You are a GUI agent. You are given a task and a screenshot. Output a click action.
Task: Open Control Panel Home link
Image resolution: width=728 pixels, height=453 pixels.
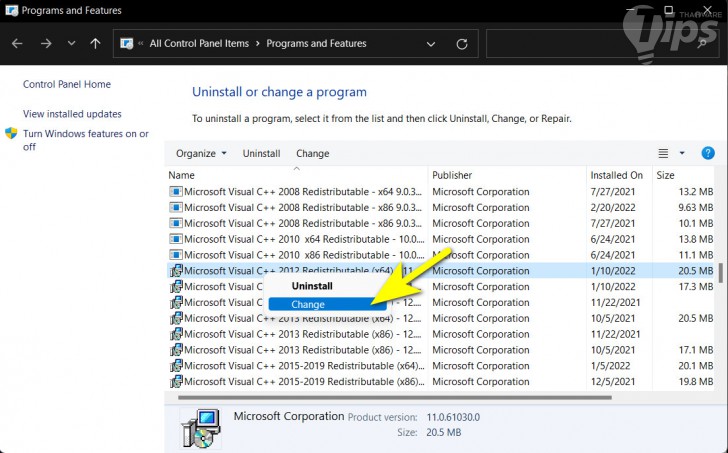[67, 84]
